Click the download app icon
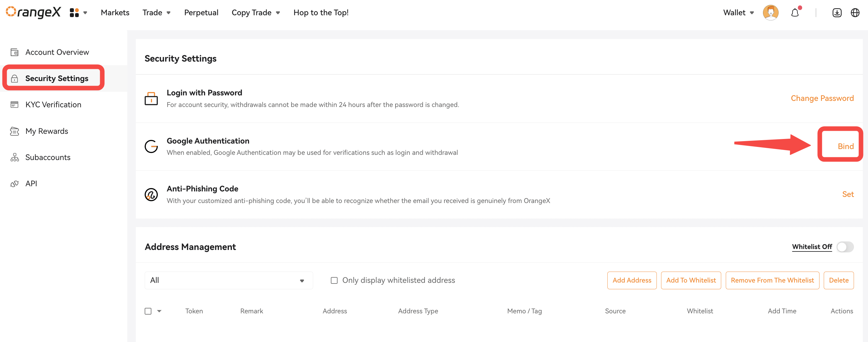 (837, 13)
